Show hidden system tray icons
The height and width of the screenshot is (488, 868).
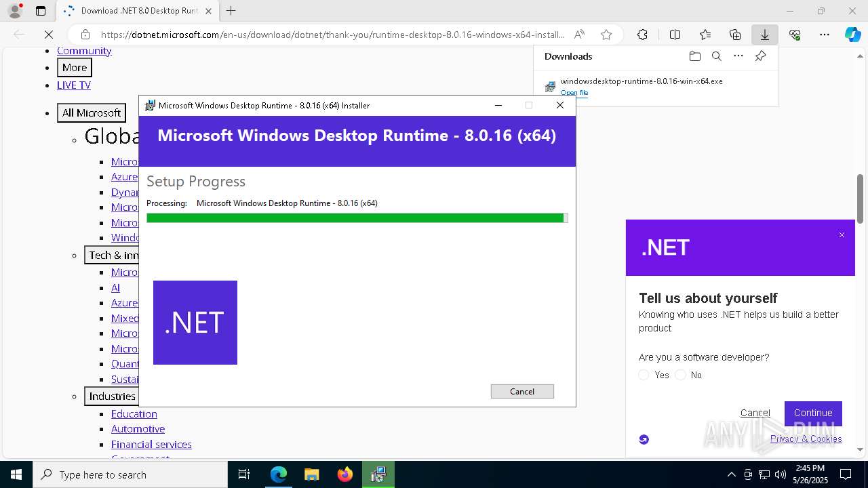pyautogui.click(x=731, y=474)
